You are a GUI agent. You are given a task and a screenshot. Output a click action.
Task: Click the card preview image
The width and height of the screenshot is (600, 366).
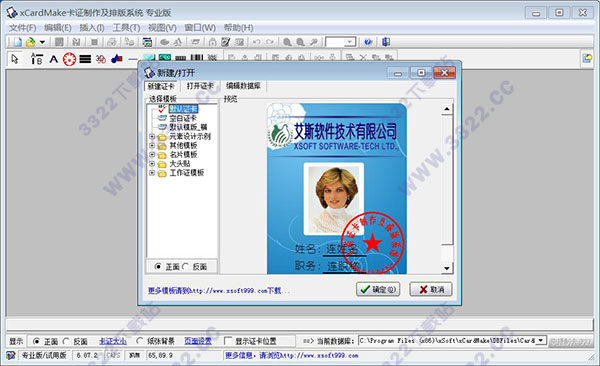tap(336, 189)
